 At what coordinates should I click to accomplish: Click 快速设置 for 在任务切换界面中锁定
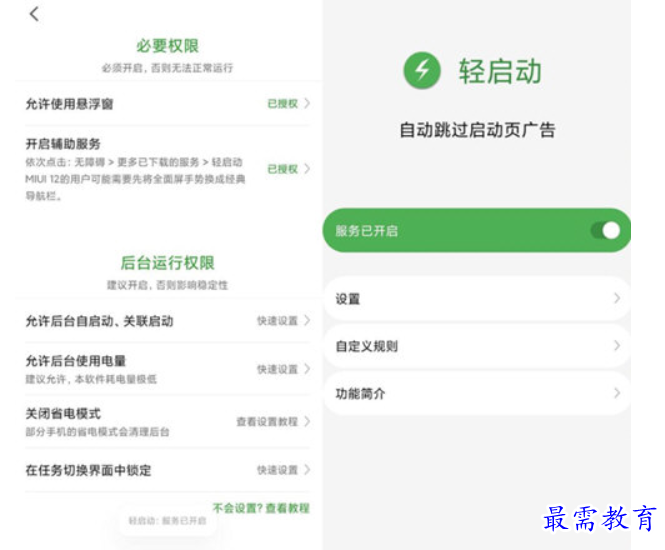(277, 470)
